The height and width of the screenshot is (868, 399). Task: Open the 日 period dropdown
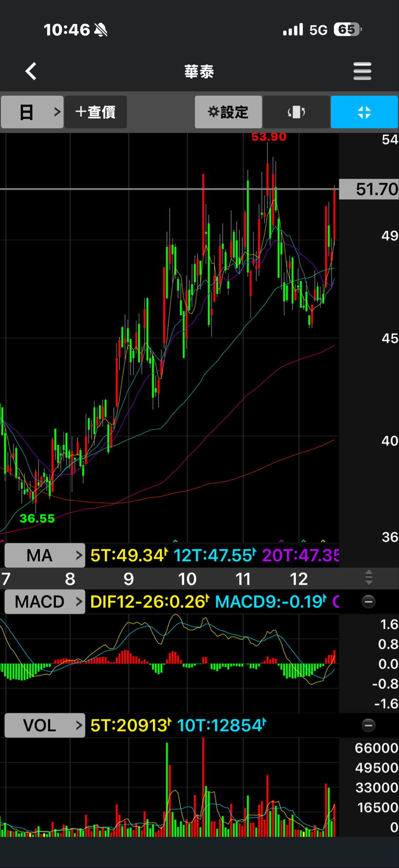pyautogui.click(x=32, y=112)
